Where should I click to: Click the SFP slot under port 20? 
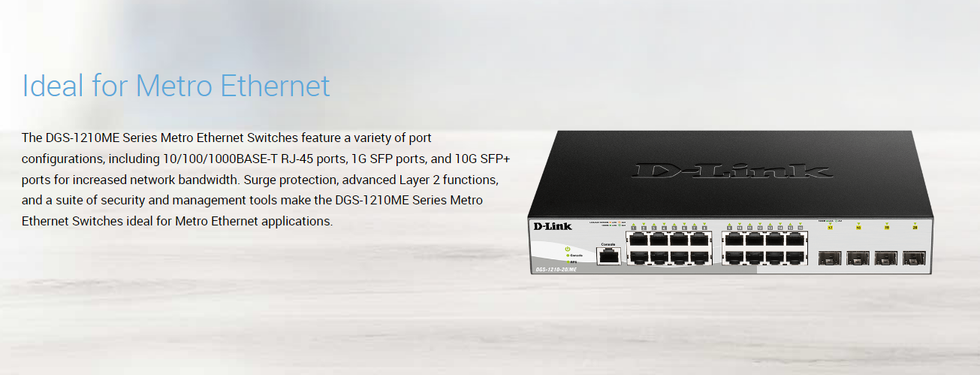914,258
